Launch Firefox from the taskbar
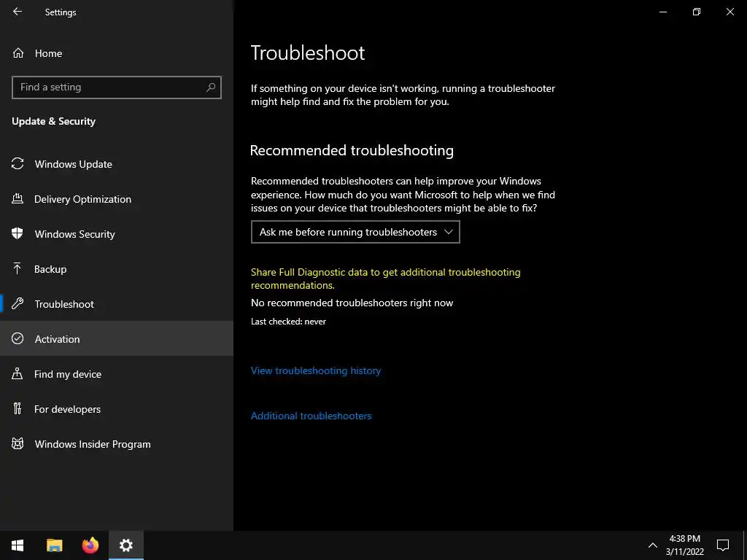This screenshot has height=560, width=747. click(90, 545)
